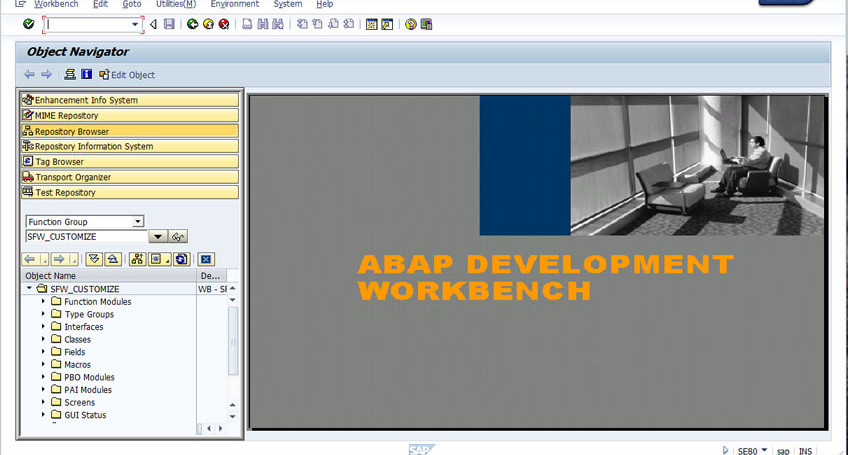The image size is (848, 455).
Task: Expand the Type Groups folder
Action: tap(43, 313)
